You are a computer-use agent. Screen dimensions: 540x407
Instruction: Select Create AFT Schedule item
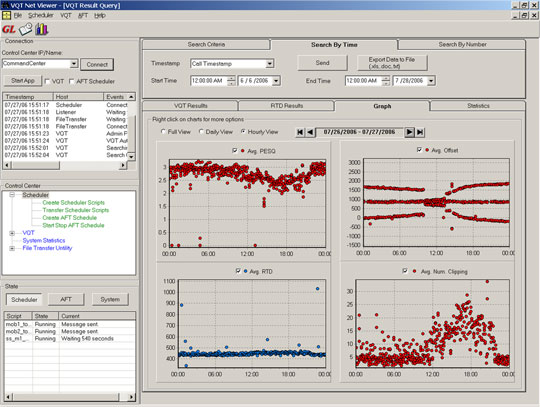pyautogui.click(x=69, y=218)
